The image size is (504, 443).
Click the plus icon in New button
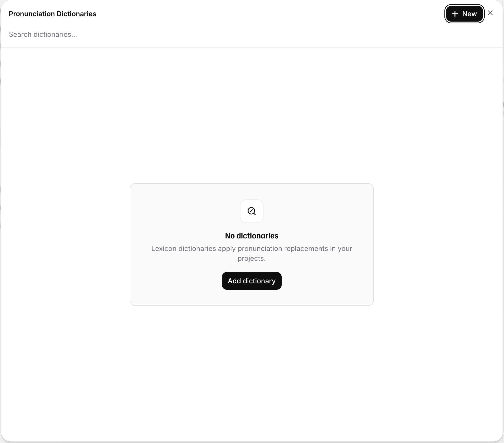tap(455, 14)
